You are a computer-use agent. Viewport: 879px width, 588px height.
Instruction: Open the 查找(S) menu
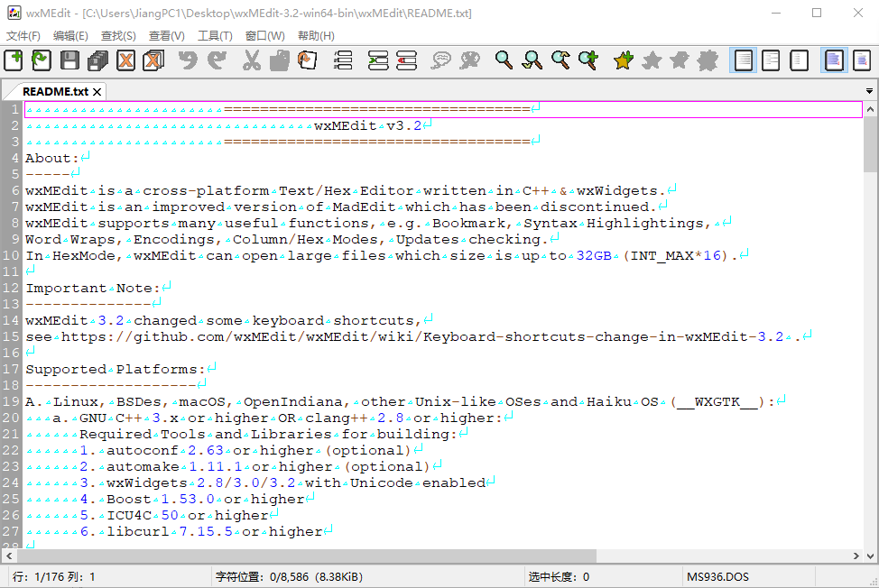pos(118,36)
